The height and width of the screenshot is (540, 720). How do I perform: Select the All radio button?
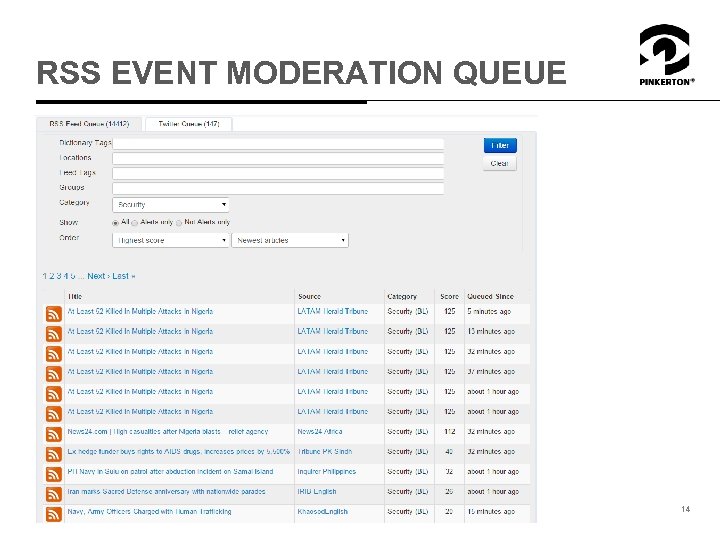click(x=116, y=223)
